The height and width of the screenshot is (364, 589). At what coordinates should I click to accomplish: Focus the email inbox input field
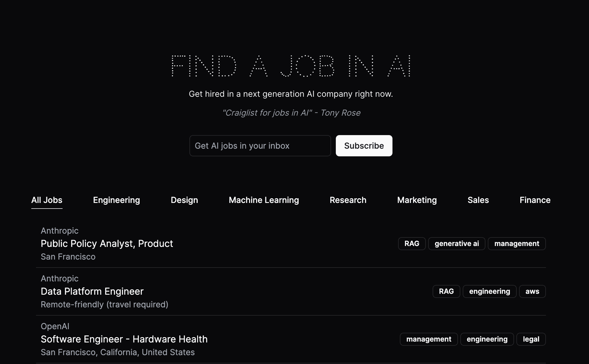(260, 146)
